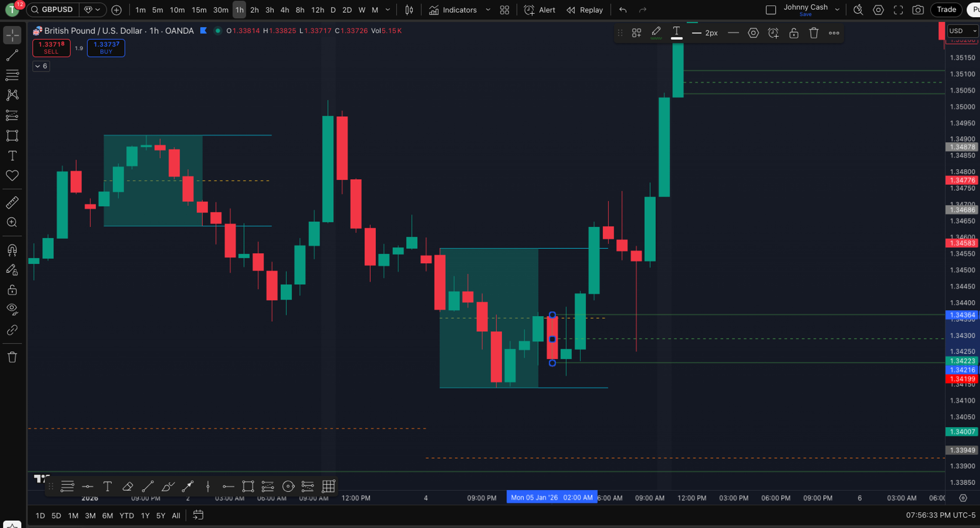Change text color with T swatch

676,33
